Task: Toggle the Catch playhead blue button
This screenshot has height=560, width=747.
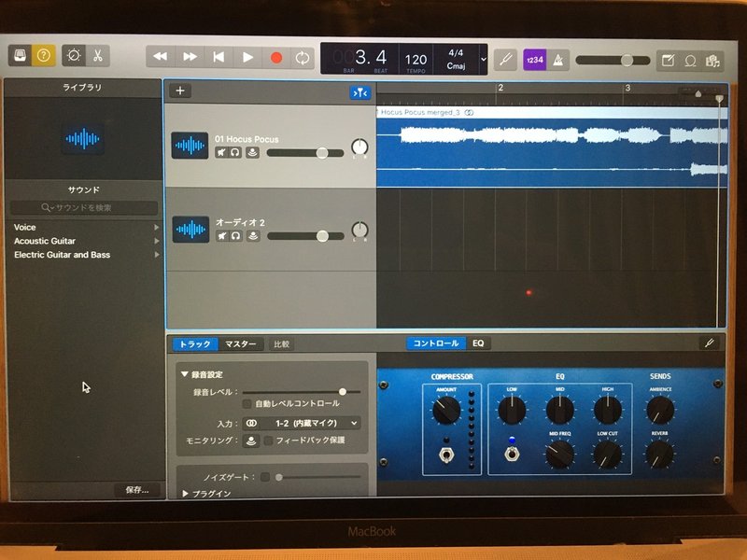Action: pos(360,92)
